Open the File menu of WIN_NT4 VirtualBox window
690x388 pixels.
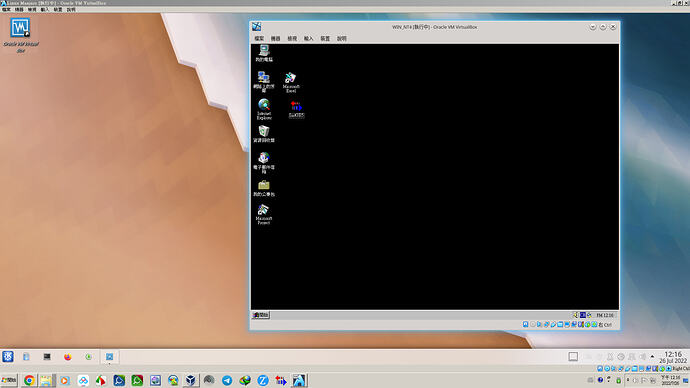coord(259,39)
